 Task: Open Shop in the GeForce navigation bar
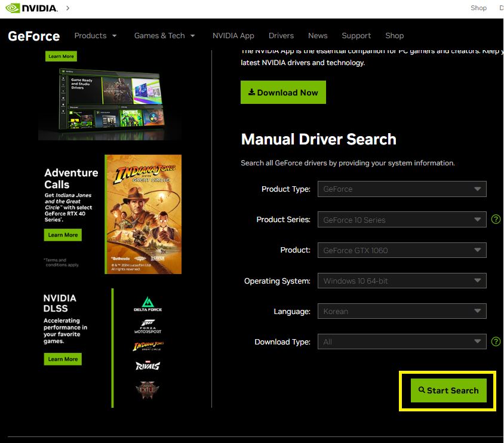[394, 36]
